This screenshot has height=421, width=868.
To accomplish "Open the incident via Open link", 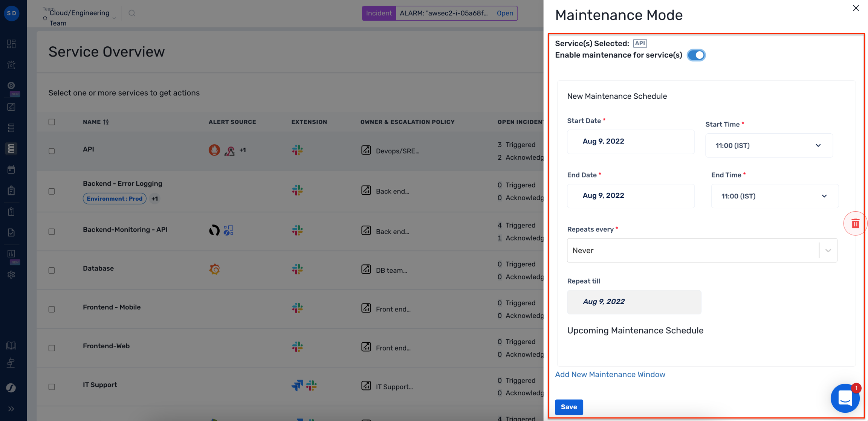I will [x=505, y=13].
